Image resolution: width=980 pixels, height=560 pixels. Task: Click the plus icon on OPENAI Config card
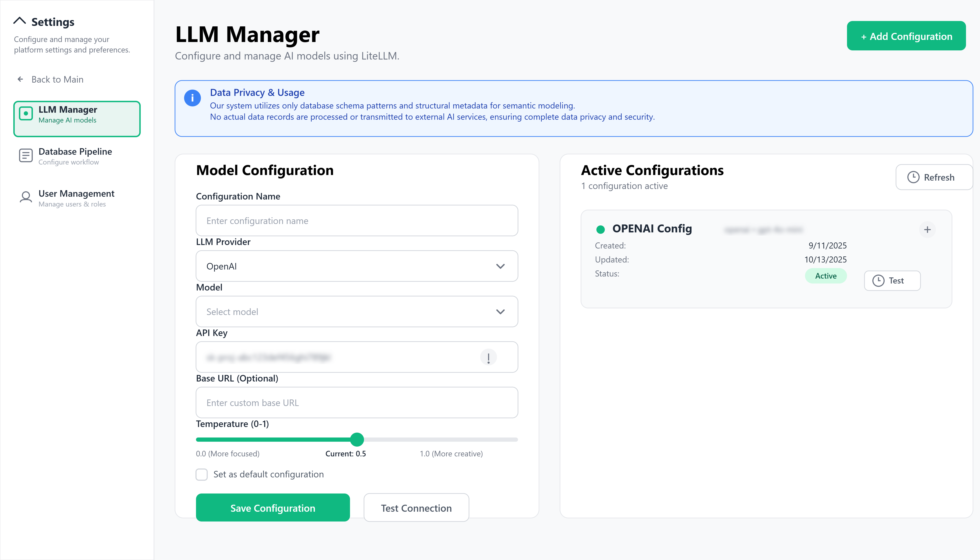927,230
